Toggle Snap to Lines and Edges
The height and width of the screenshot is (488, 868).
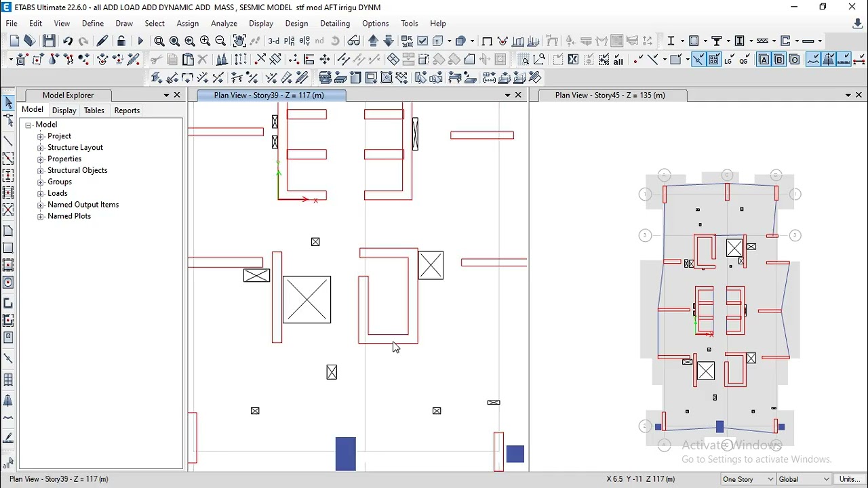(x=698, y=60)
